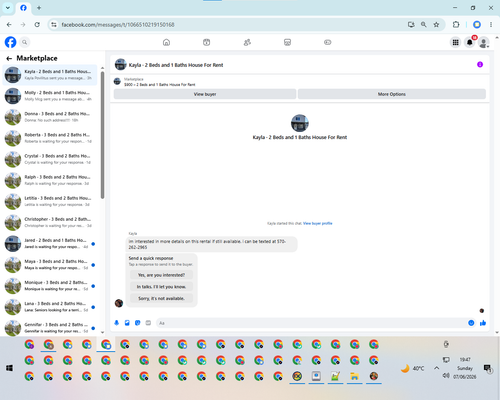Viewport: 500px width, 400px height.
Task: Click the purple conversation info icon
Action: tap(480, 65)
